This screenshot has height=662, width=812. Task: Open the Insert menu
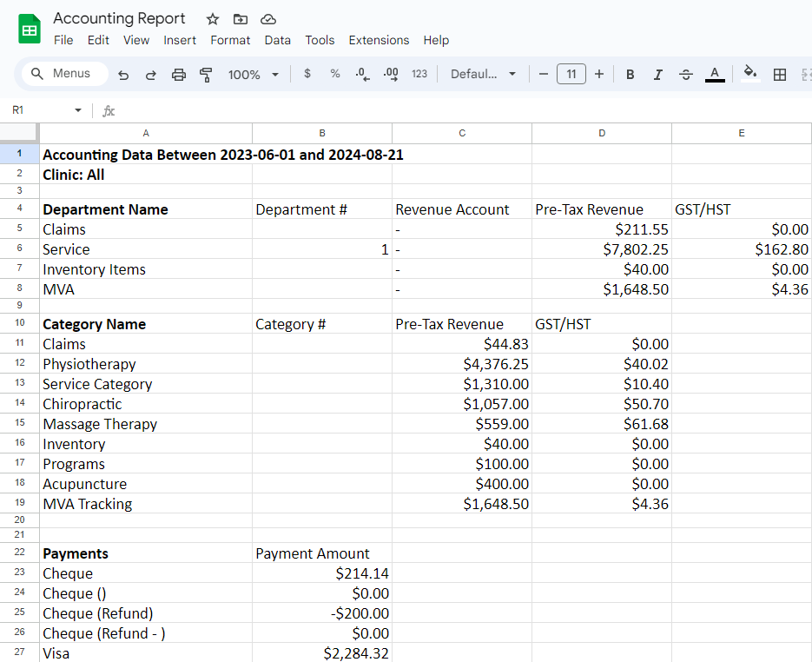pyautogui.click(x=180, y=41)
